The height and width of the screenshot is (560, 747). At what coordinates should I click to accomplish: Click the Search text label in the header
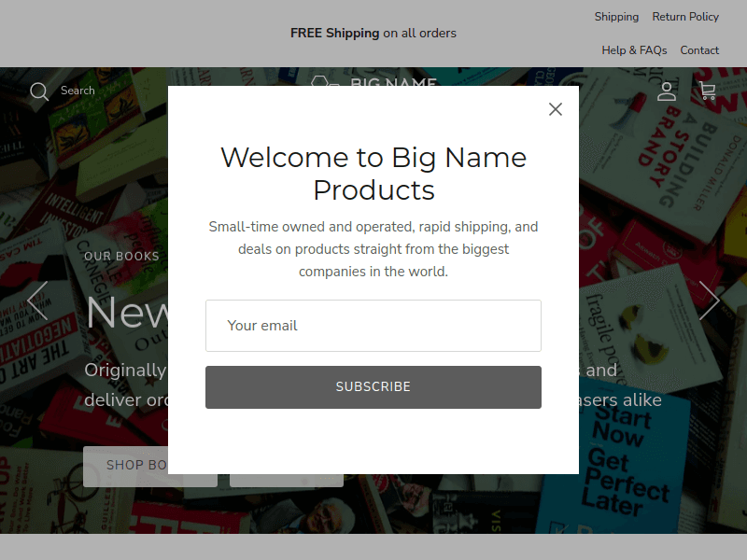click(77, 91)
